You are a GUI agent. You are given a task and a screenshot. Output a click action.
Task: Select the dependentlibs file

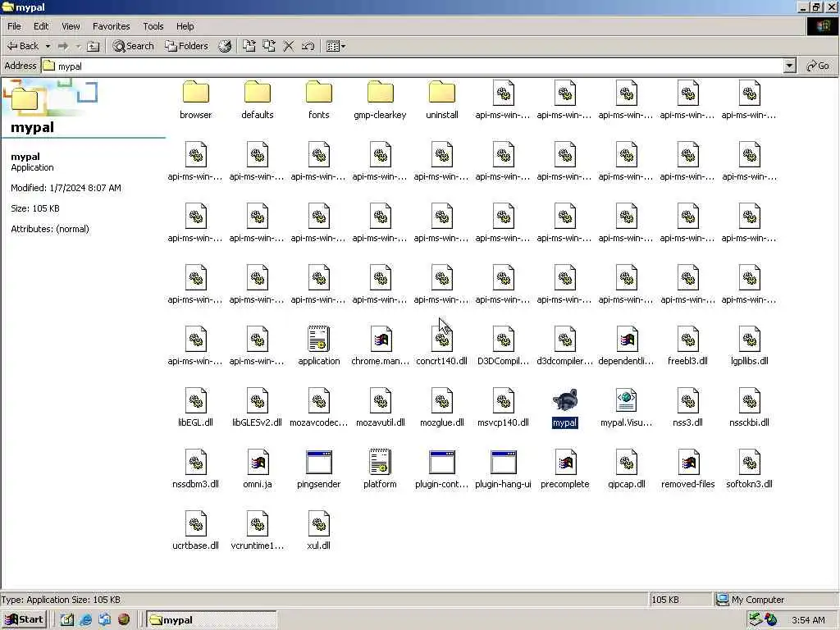626,346
